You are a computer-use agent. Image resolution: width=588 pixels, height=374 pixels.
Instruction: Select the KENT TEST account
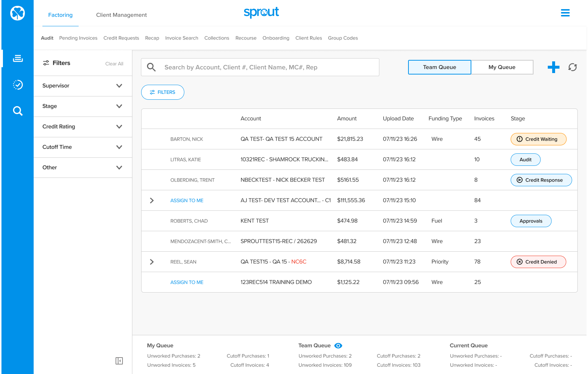(x=255, y=221)
